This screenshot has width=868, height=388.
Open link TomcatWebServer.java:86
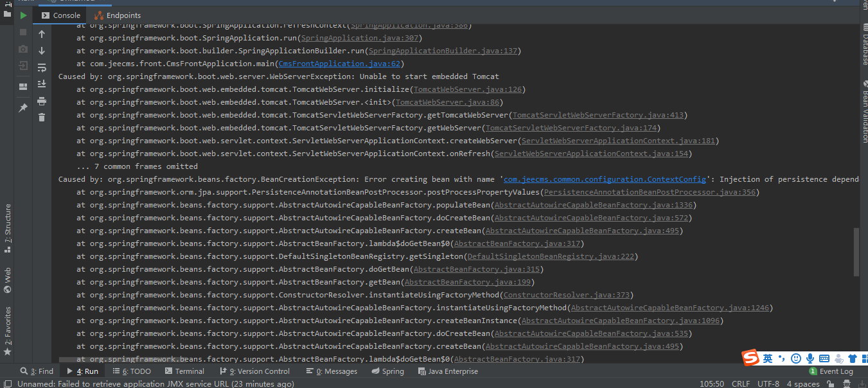pyautogui.click(x=448, y=102)
